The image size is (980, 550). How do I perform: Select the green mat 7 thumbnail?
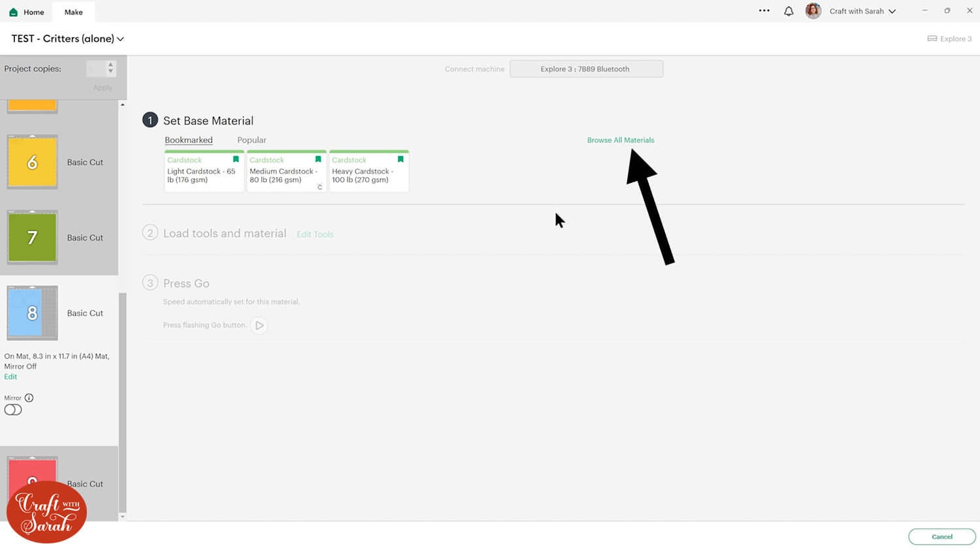tap(32, 238)
